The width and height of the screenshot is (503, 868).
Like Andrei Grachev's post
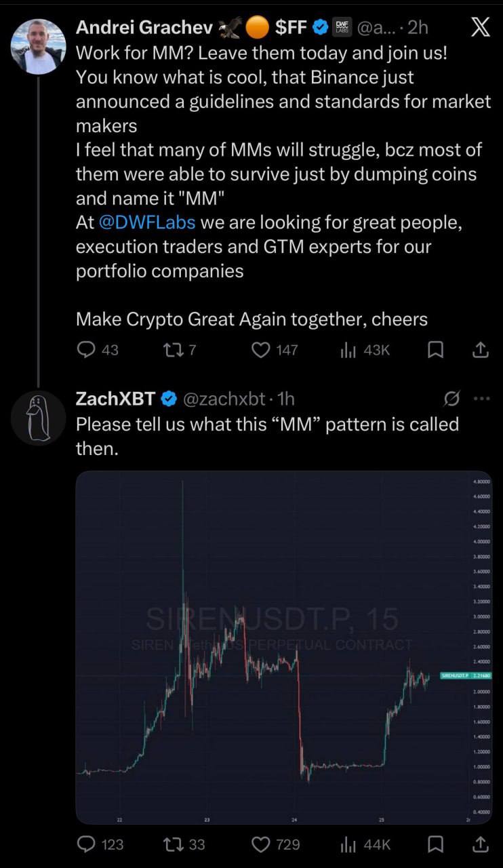point(260,350)
